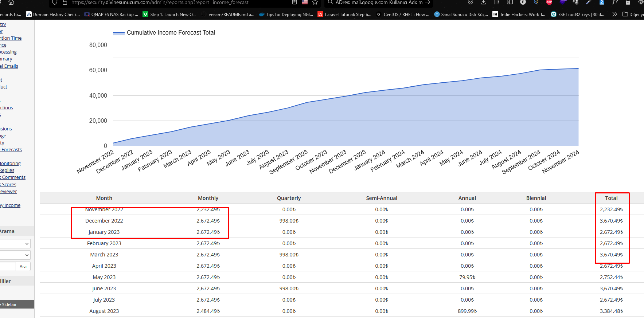Viewport: 644px width, 318px height.
Task: Show more bookmarks with the chevron
Action: tap(614, 15)
